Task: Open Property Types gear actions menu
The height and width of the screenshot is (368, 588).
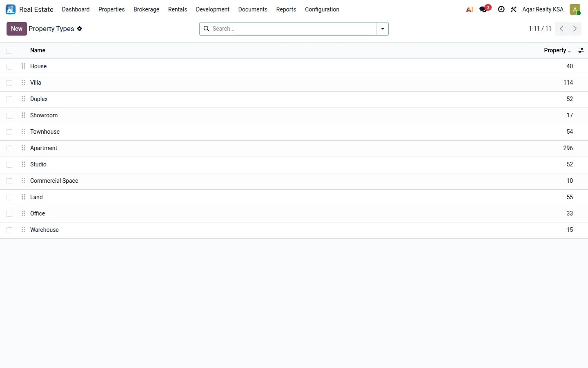Action: click(x=80, y=29)
